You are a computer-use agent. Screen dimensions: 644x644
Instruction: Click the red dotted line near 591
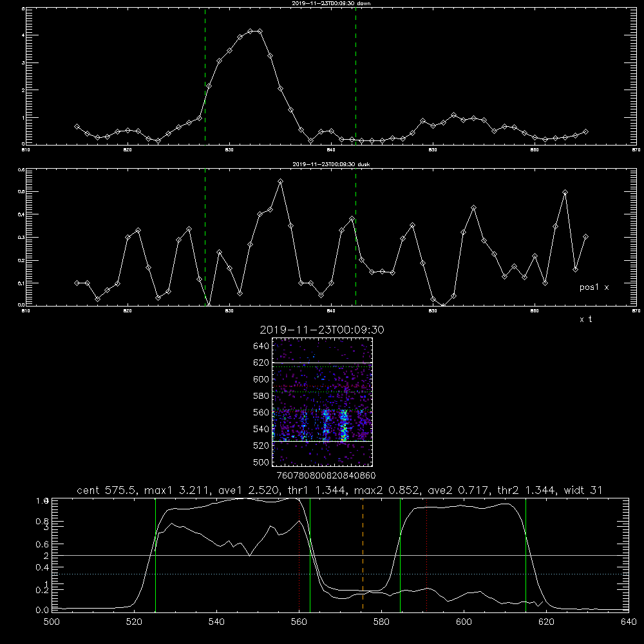(x=427, y=554)
